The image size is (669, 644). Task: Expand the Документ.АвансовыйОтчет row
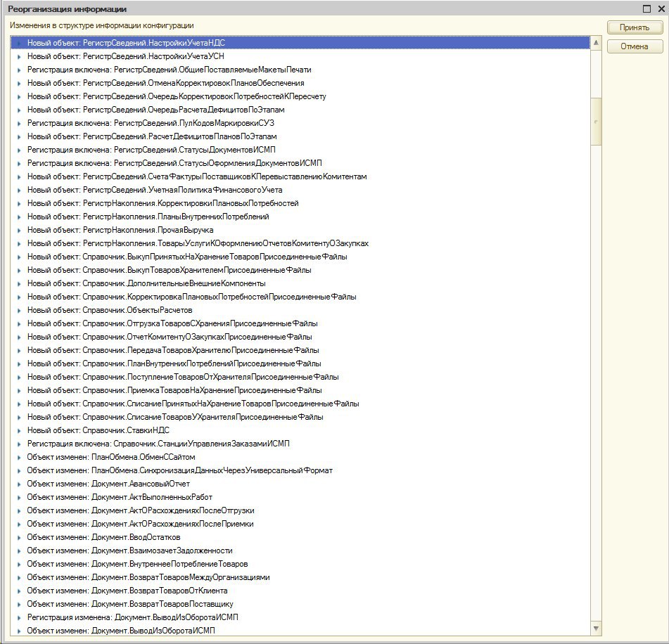tap(19, 484)
